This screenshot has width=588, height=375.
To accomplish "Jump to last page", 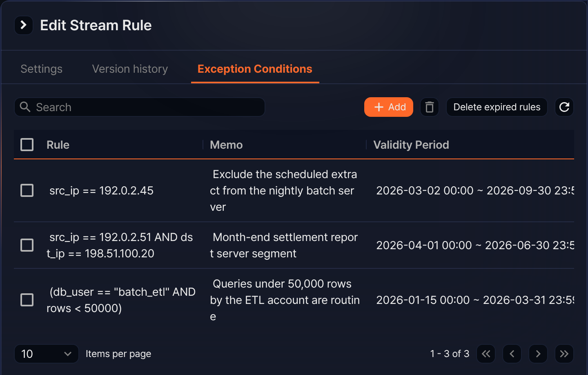I will (x=564, y=354).
